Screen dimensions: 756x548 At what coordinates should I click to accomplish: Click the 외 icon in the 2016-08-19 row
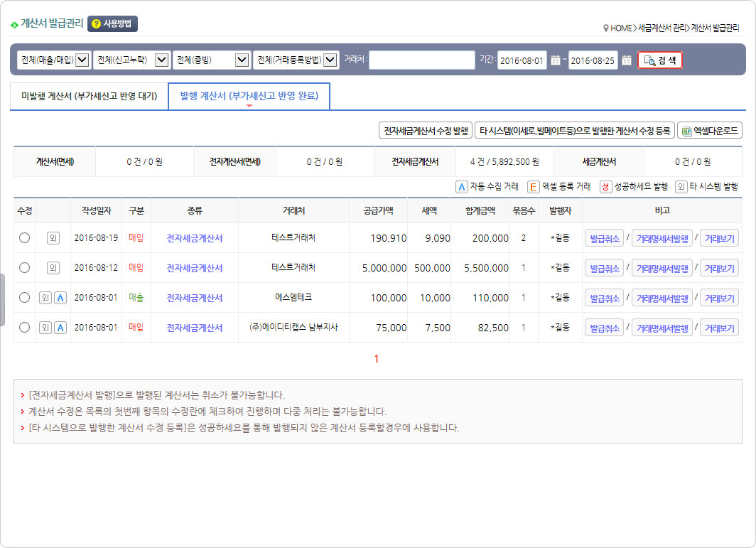point(53,238)
